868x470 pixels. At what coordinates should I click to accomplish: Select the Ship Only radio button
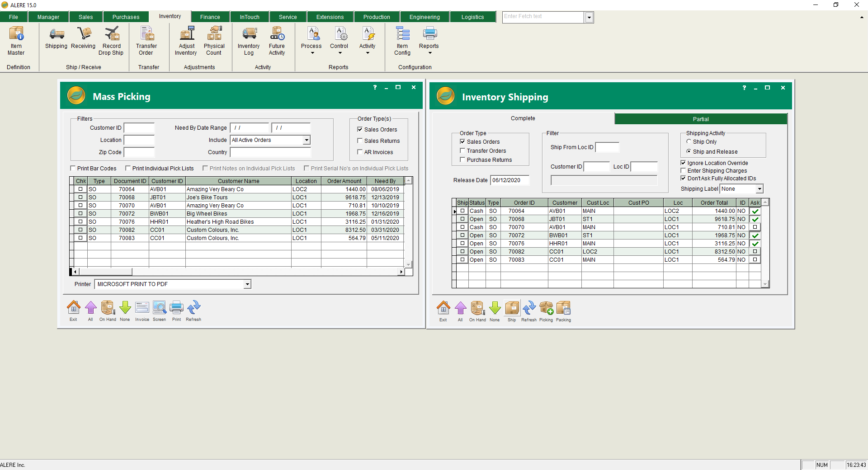(x=689, y=142)
